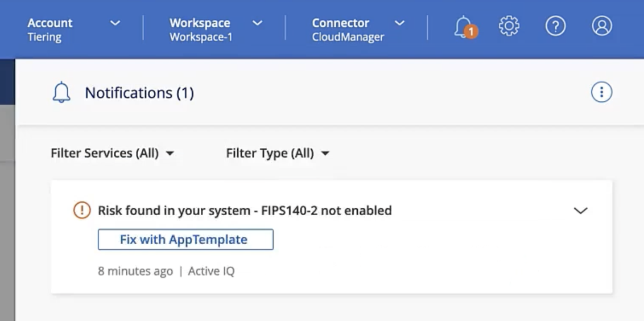This screenshot has height=321, width=644.
Task: Select the Account Tiering menu label
Action: pyautogui.click(x=50, y=30)
